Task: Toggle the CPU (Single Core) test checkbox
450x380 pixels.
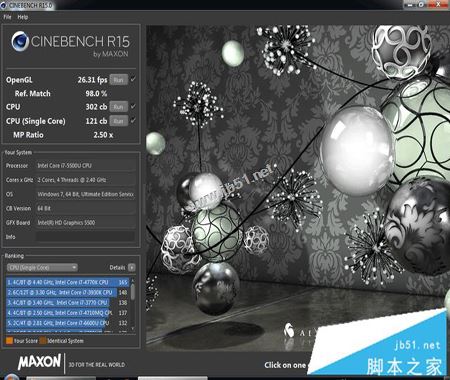Action: (x=133, y=121)
